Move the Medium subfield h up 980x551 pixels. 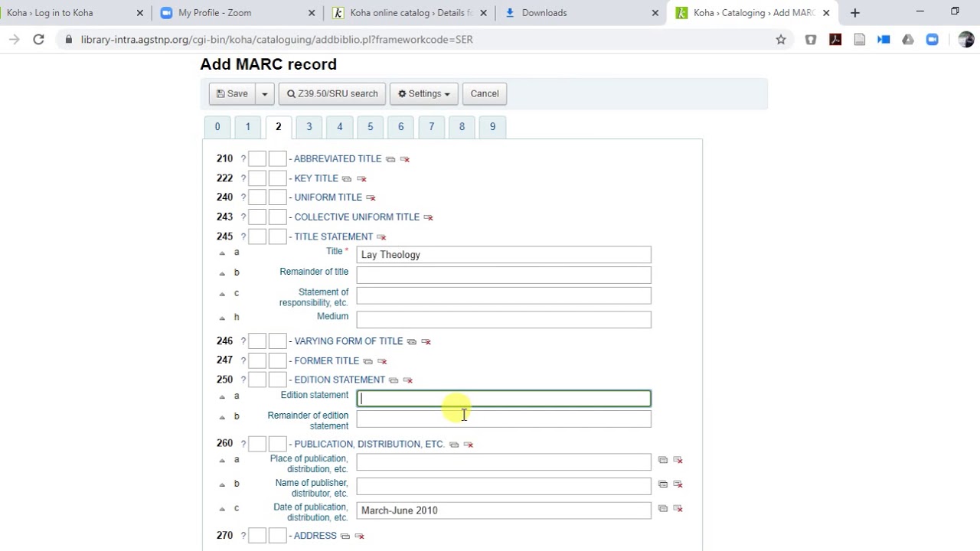click(x=222, y=318)
